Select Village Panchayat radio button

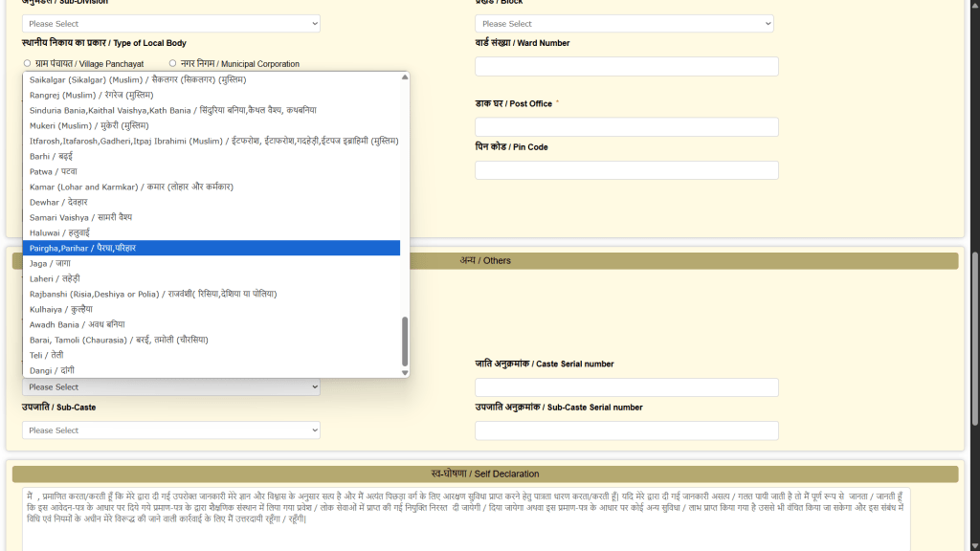(27, 63)
